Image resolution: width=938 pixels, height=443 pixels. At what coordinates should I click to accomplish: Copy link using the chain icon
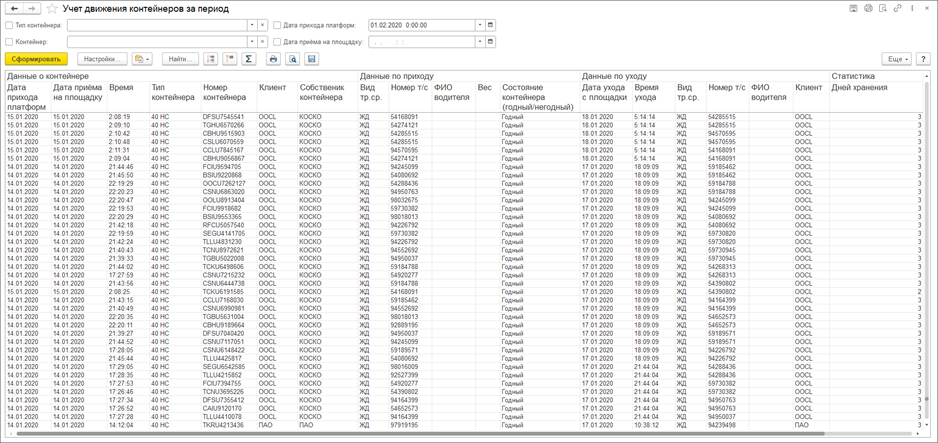[x=897, y=8]
